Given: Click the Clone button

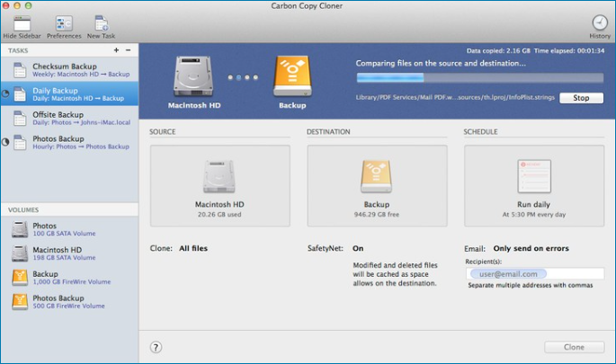Looking at the screenshot, I should pos(574,347).
